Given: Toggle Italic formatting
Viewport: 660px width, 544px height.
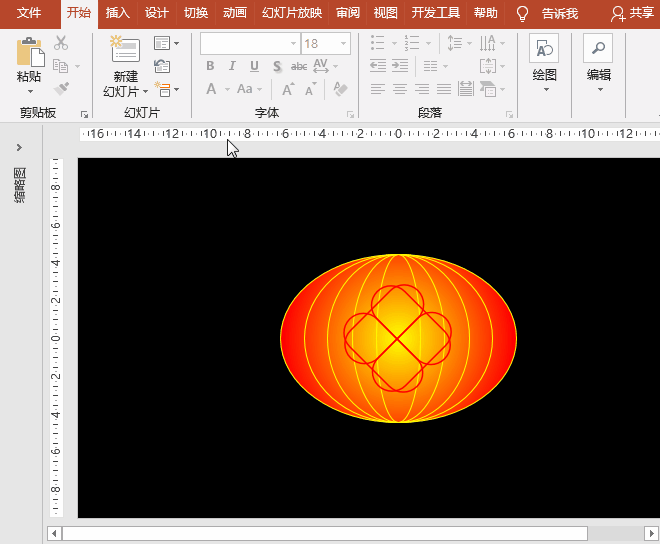Looking at the screenshot, I should coord(232,66).
